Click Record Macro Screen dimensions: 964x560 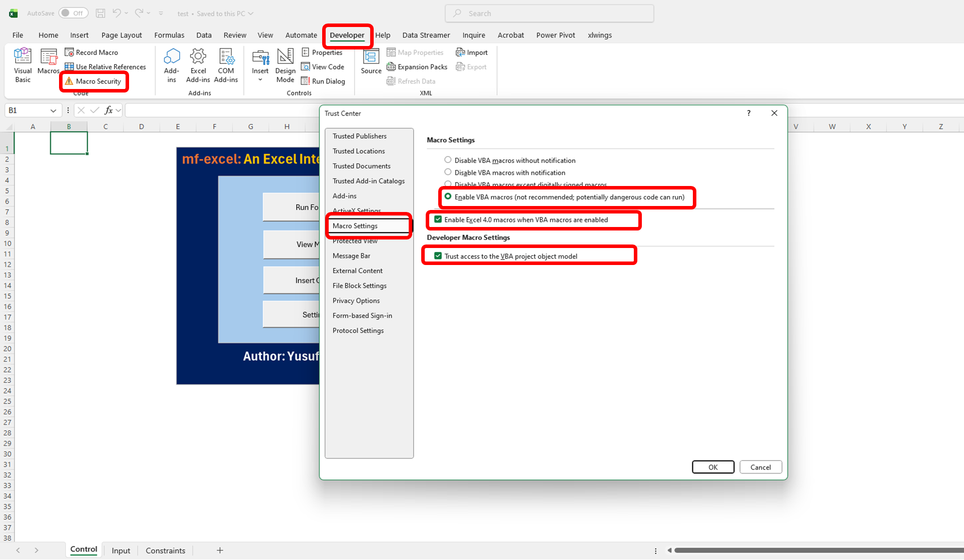[92, 52]
